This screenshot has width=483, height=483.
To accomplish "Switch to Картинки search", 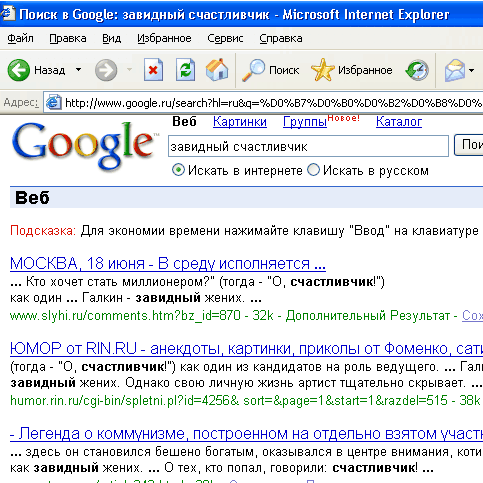I will 240,122.
